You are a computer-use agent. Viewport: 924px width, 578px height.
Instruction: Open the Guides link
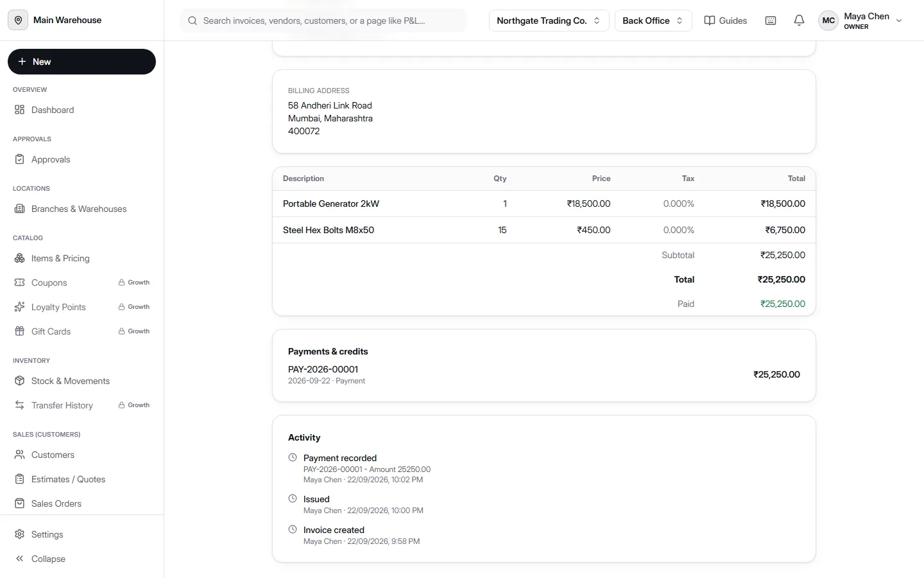pos(726,21)
